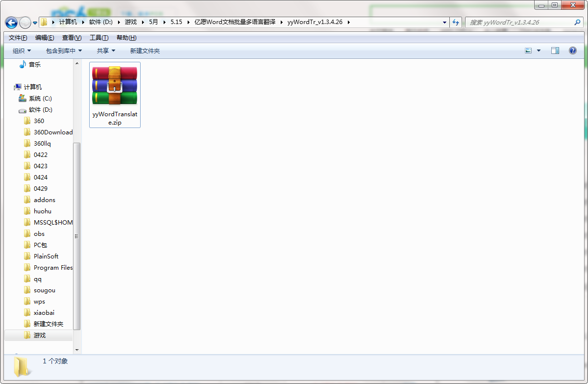
Task: Click 5月 in the address breadcrumb
Action: coord(153,23)
